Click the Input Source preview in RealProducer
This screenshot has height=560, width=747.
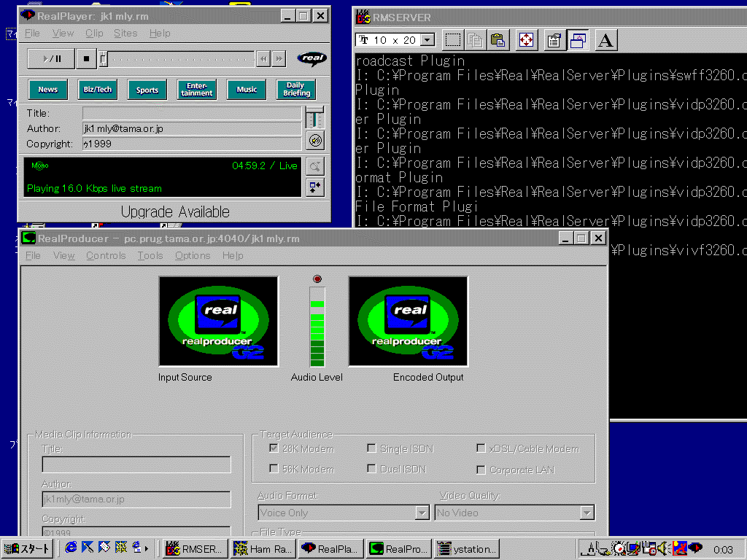[219, 322]
